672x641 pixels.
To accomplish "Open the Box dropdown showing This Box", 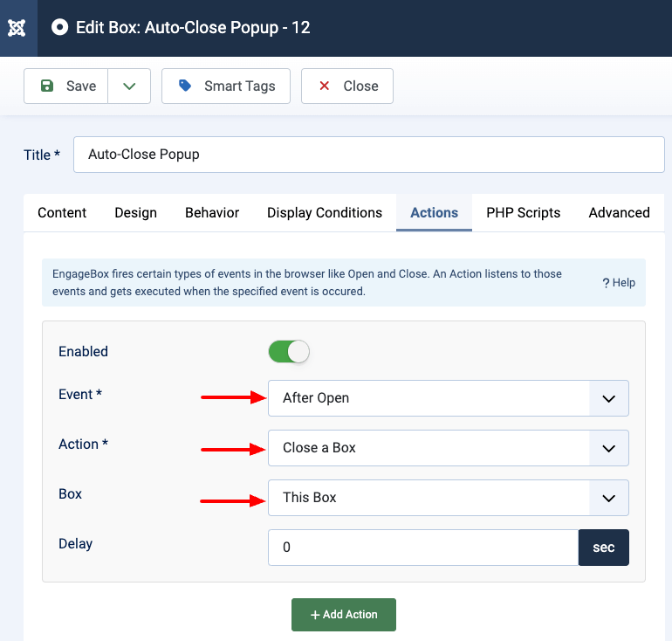I will (449, 498).
